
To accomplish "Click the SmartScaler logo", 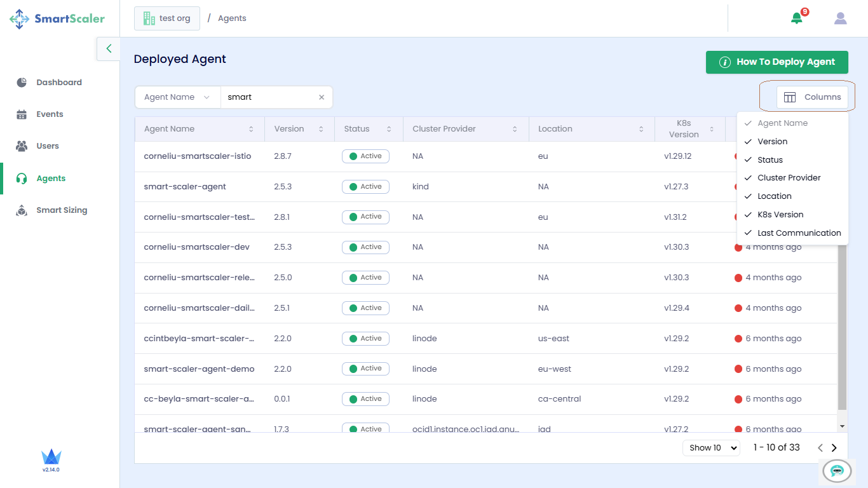I will click(57, 18).
